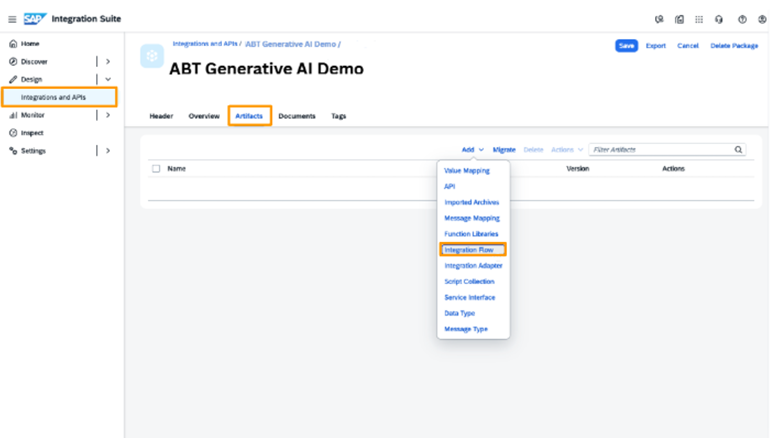Choose Value Mapping from Add menu

(x=467, y=171)
